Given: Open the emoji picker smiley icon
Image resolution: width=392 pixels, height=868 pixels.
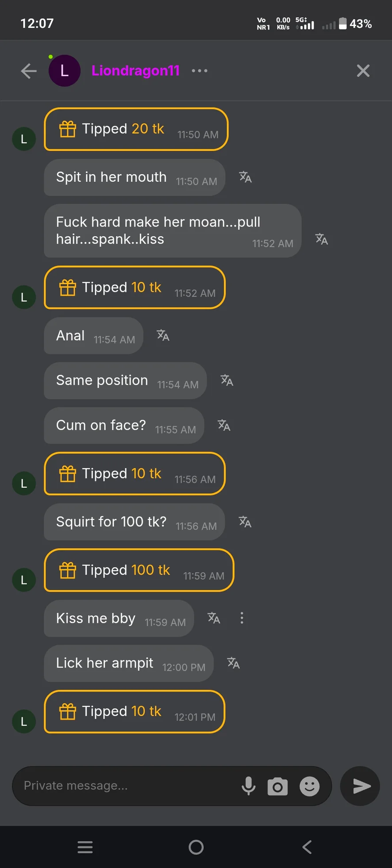Looking at the screenshot, I should pos(309,786).
